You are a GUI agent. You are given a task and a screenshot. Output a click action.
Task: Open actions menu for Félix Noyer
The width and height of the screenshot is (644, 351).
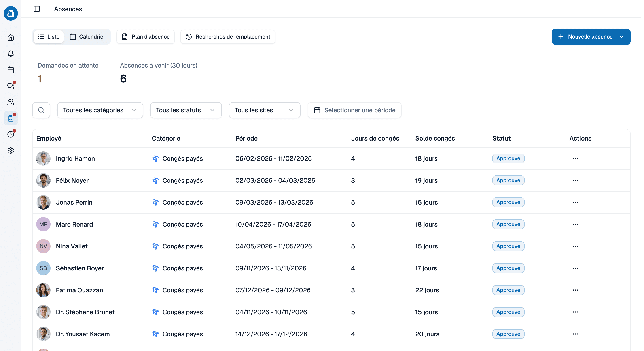point(576,180)
